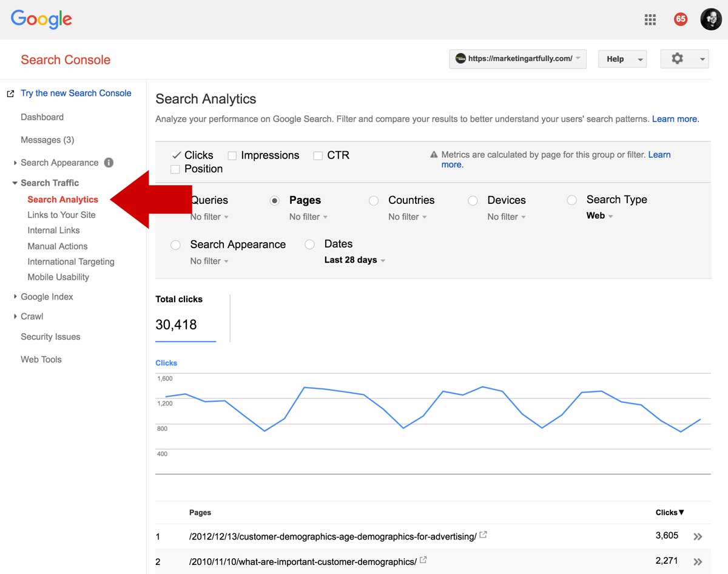Click the info icon beside Search Appearance
The height and width of the screenshot is (574, 728).
point(109,162)
